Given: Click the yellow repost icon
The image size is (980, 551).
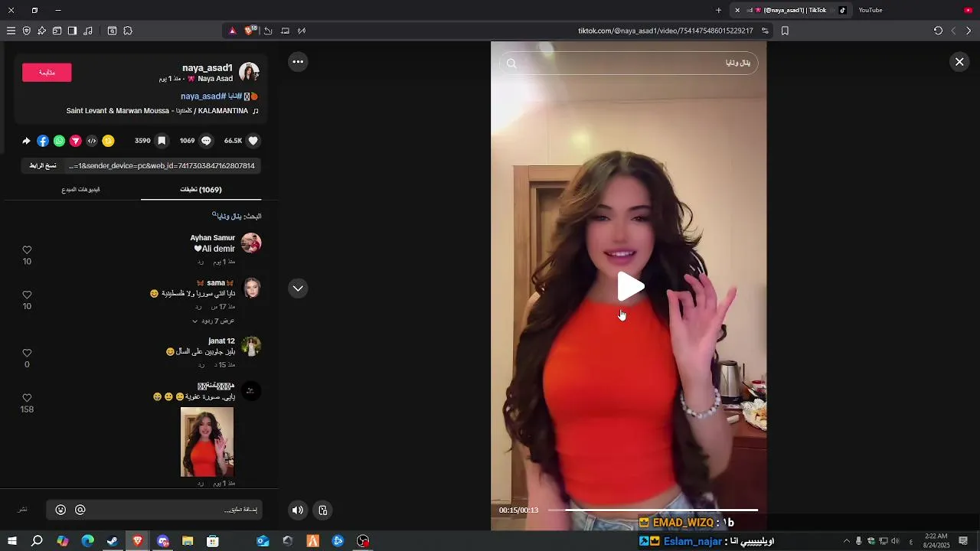Looking at the screenshot, I should 108,141.
